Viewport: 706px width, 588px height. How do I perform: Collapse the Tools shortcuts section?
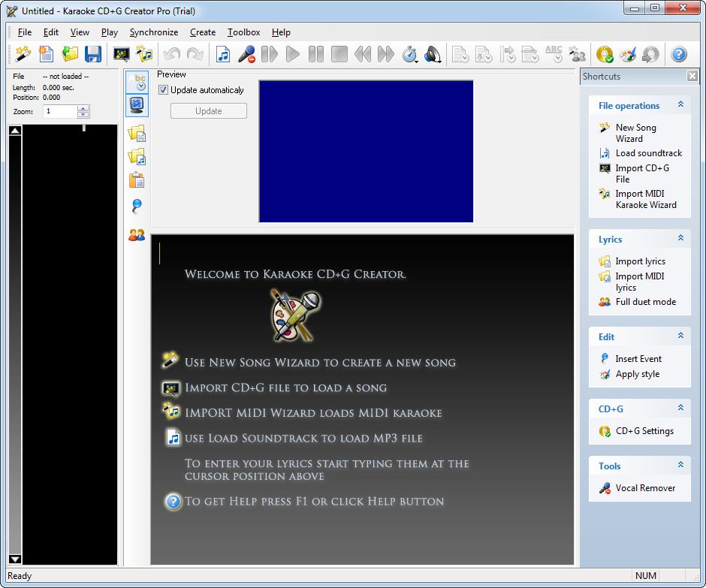tap(680, 465)
